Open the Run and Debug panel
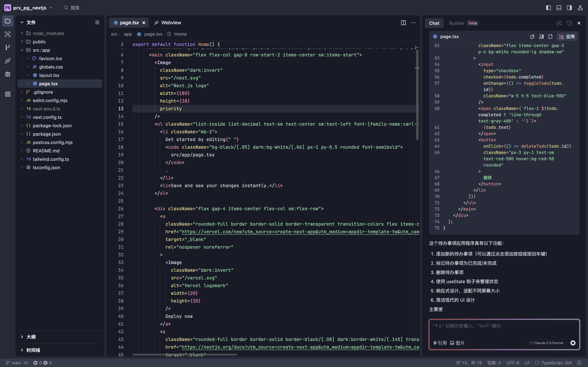 coord(8,74)
